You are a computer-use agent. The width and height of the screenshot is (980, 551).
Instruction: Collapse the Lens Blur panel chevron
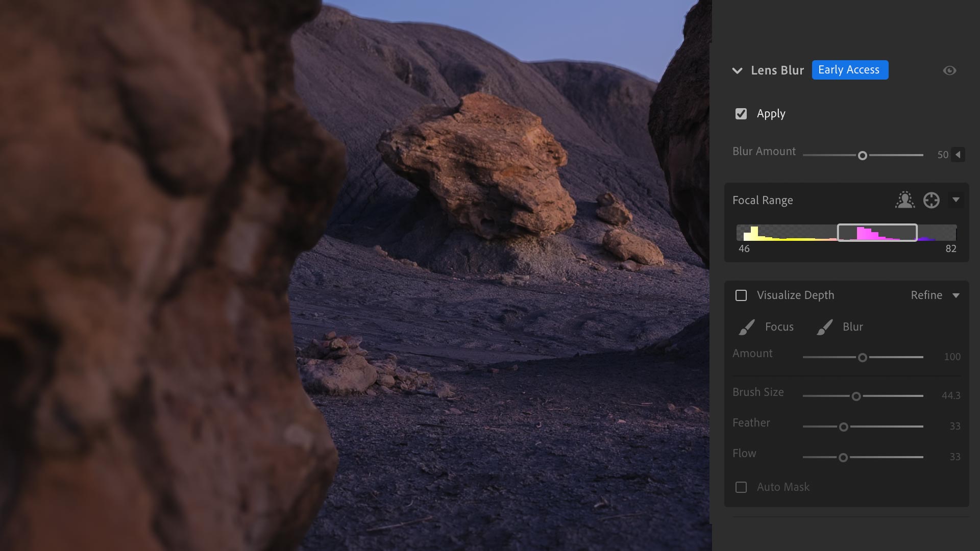click(737, 70)
